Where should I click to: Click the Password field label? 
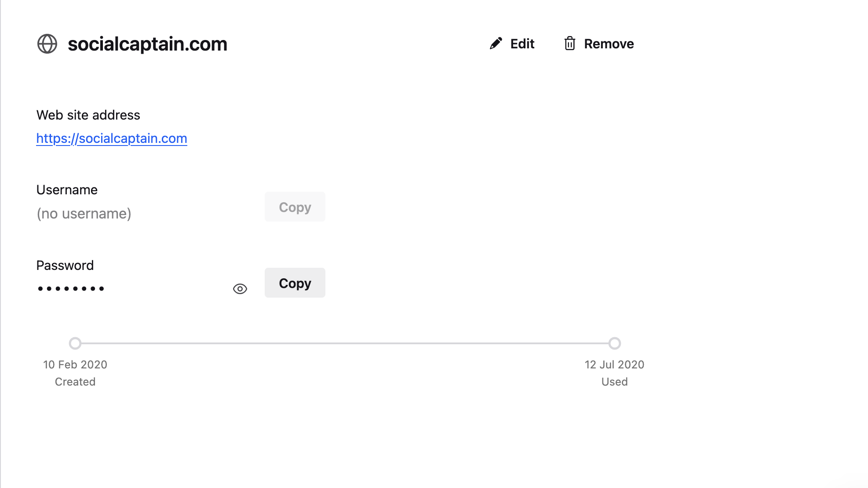tap(65, 266)
